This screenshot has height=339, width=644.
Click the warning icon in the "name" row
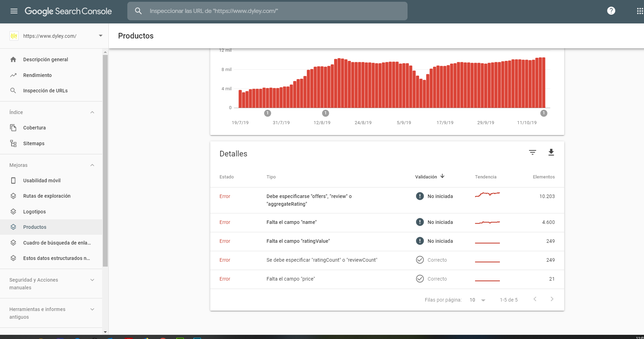tap(420, 222)
